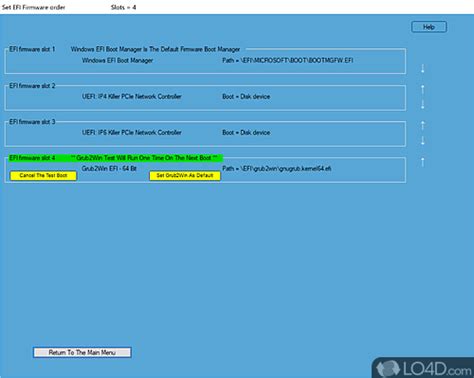474x378 pixels.
Task: Click the EFI firmware slot 1 label
Action: click(x=32, y=49)
